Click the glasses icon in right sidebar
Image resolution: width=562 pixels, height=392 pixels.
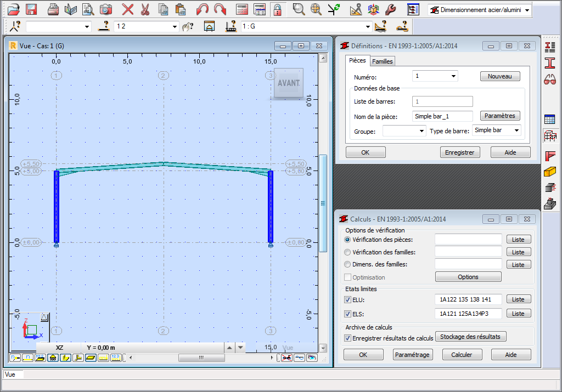[x=550, y=79]
